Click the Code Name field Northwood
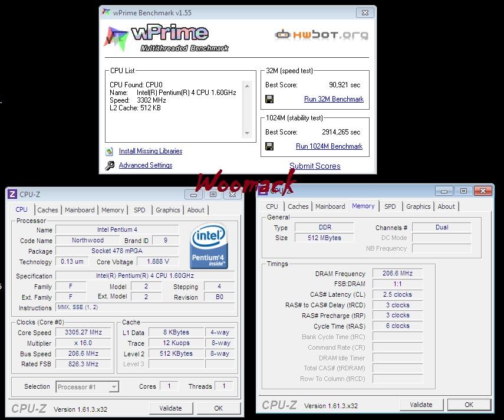 (x=88, y=241)
